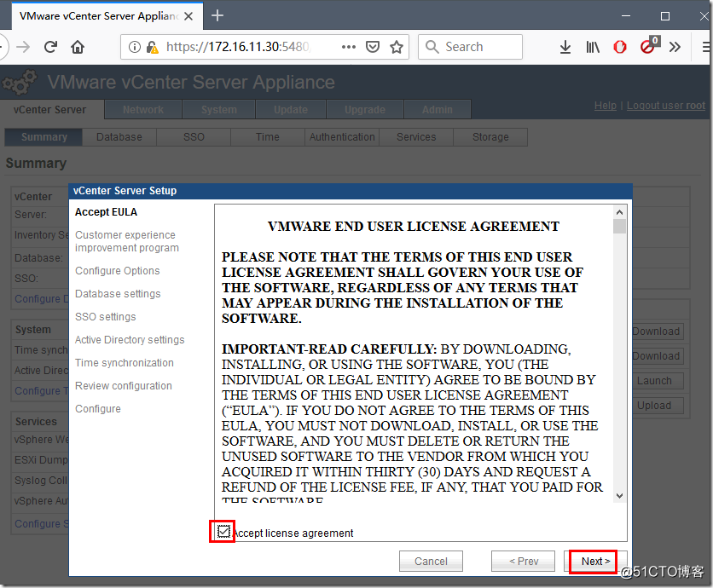Image resolution: width=713 pixels, height=588 pixels.
Task: Bookmark this page with the star
Action: [397, 47]
